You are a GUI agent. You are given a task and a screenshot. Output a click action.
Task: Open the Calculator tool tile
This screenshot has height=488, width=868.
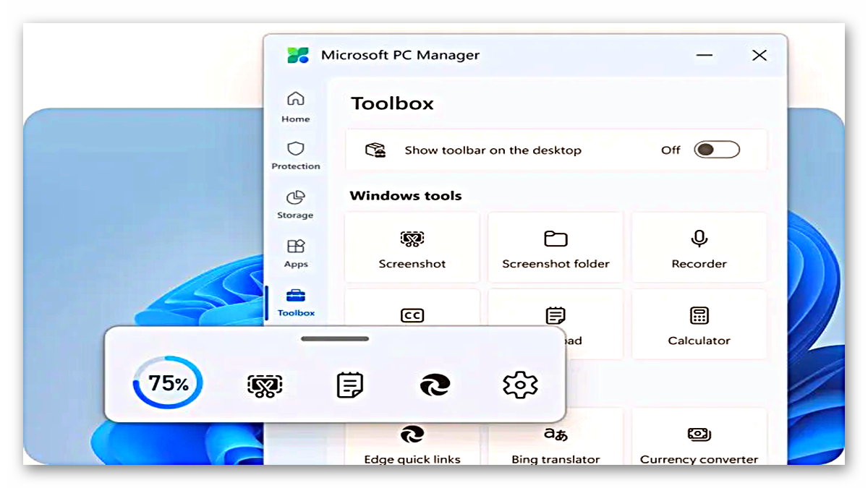pyautogui.click(x=699, y=324)
